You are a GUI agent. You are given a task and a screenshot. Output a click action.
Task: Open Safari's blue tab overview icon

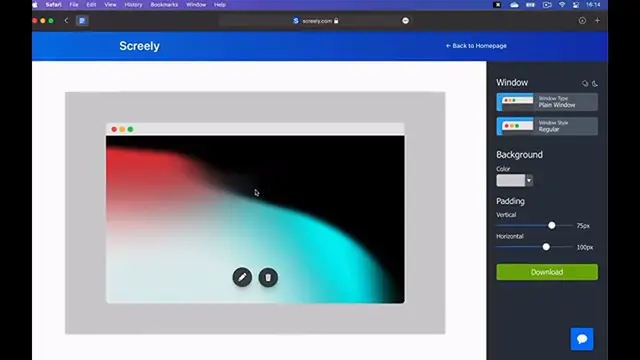(82, 20)
